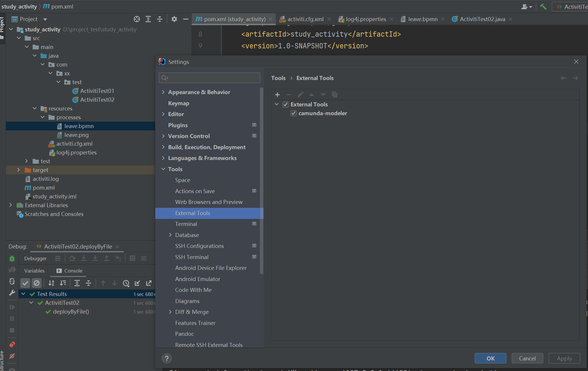Viewport: 588px width, 371px height.
Task: Toggle the camunda-modeler checkbox
Action: tap(294, 113)
